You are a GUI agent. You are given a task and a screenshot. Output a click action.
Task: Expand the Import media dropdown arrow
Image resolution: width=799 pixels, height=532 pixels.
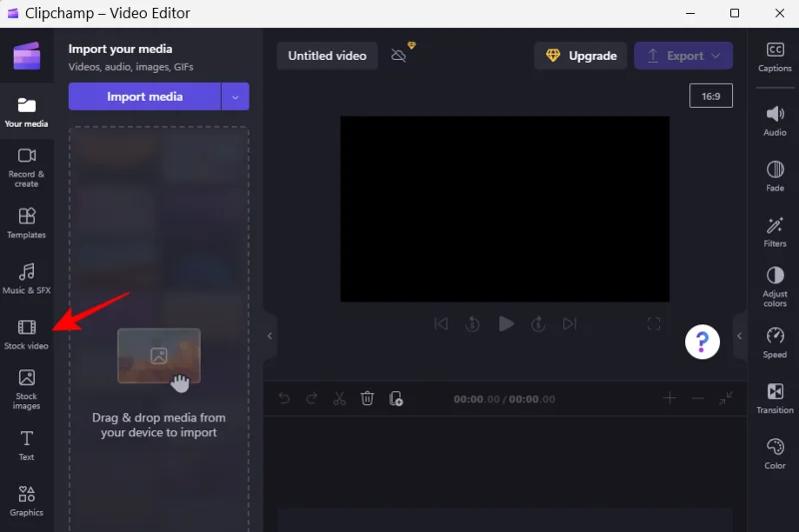click(x=236, y=96)
